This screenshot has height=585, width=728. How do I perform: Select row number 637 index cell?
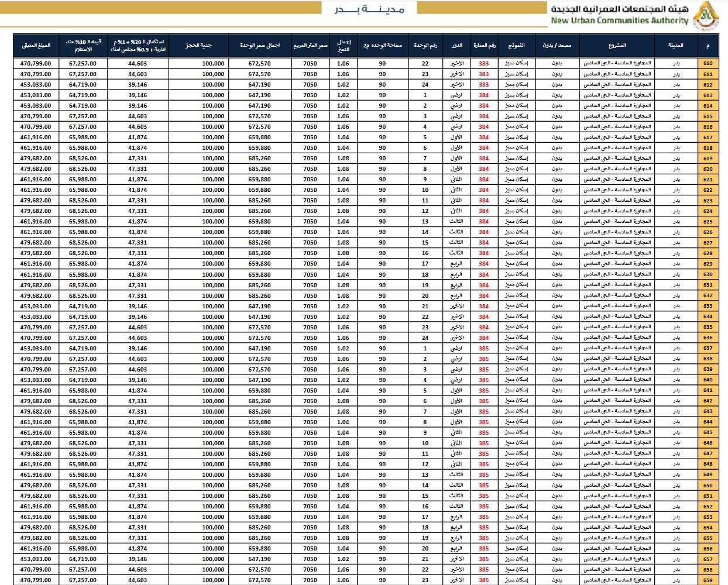coord(708,349)
